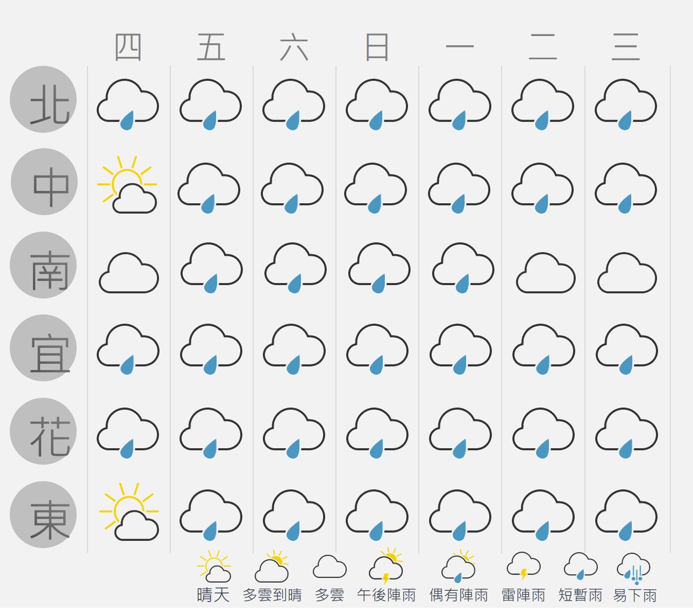Select the 南 region circle
Viewport: 693px width, 616px height.
click(43, 265)
